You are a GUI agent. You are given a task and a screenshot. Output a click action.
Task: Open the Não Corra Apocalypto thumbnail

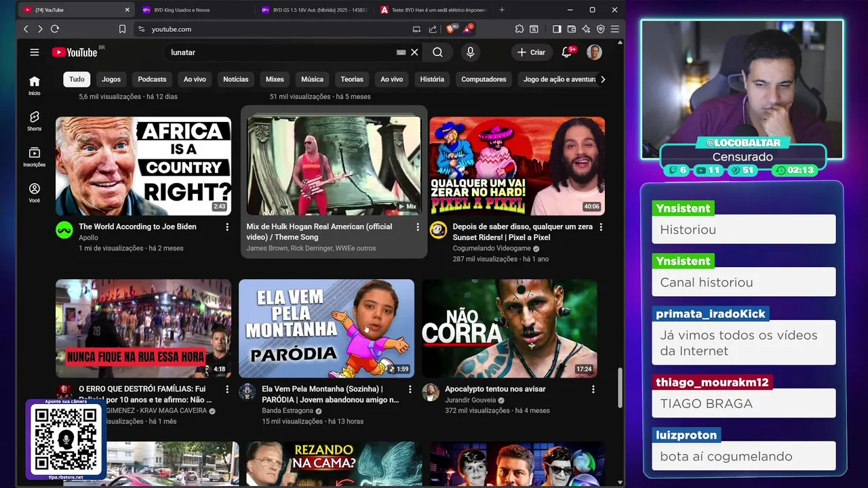click(x=509, y=329)
